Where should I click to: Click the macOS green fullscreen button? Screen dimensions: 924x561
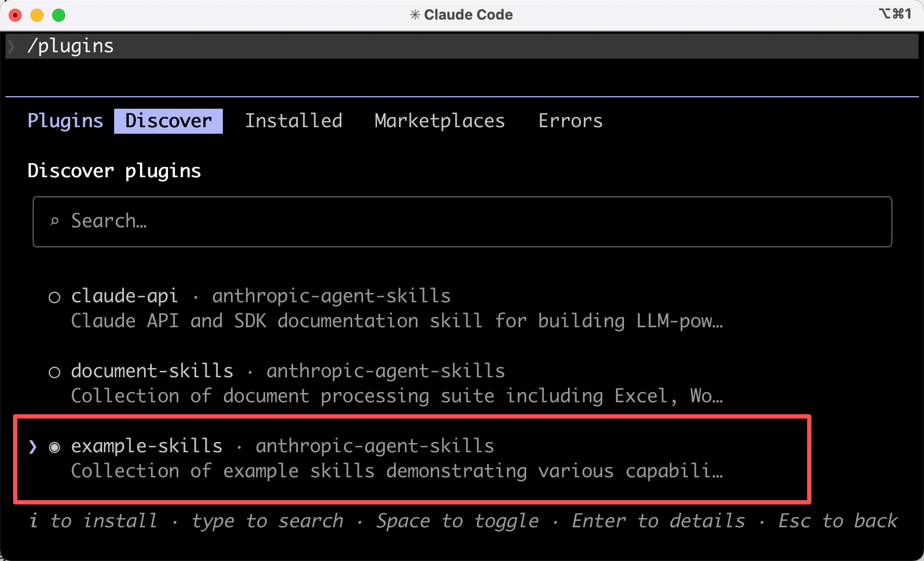click(59, 15)
